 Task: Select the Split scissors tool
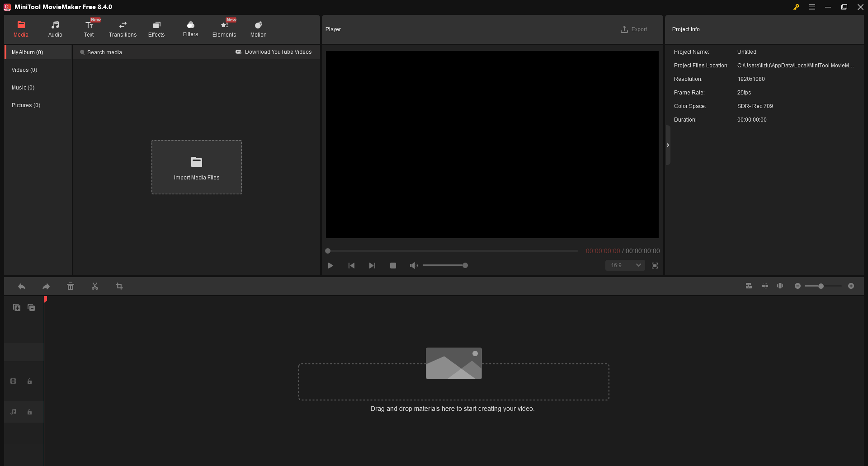95,286
